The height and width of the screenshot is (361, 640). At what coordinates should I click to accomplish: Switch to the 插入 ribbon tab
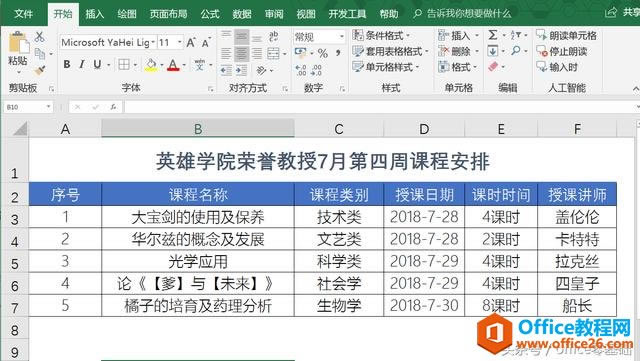[x=95, y=14]
